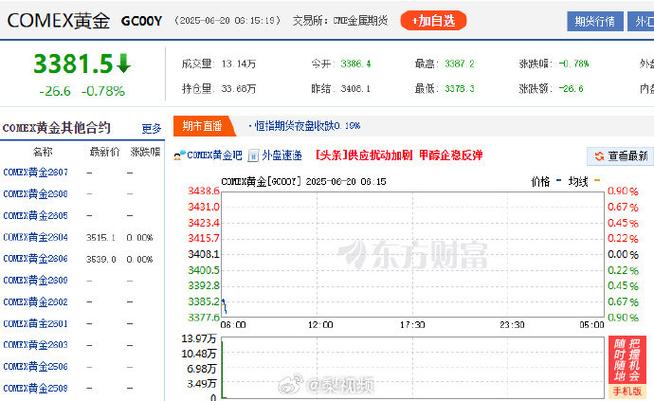
Task: Click the green down arrow beside 3381.5
Action: tap(124, 63)
